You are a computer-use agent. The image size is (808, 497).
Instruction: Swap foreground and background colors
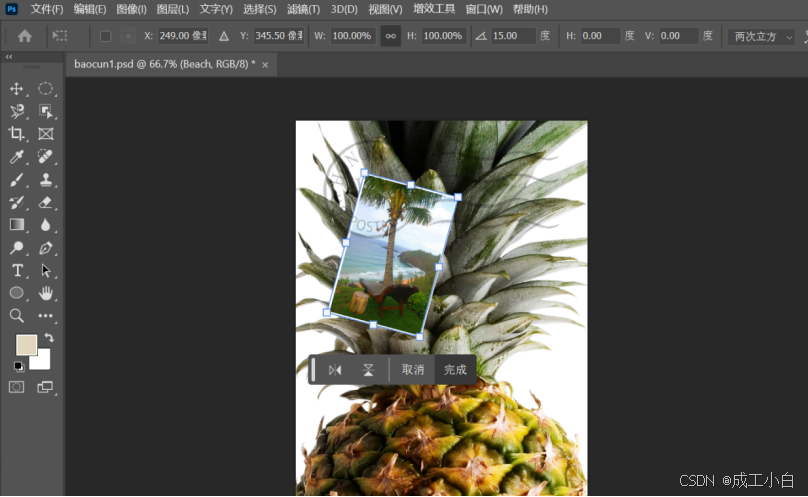coord(49,338)
